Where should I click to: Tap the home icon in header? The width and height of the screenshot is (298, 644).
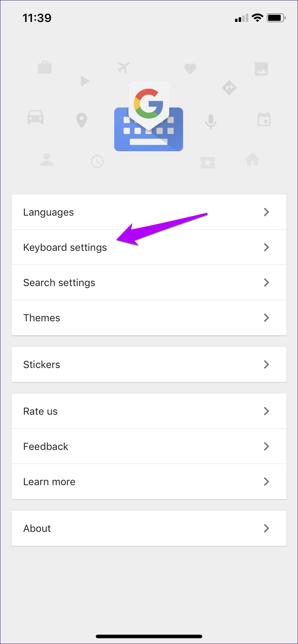point(252,159)
